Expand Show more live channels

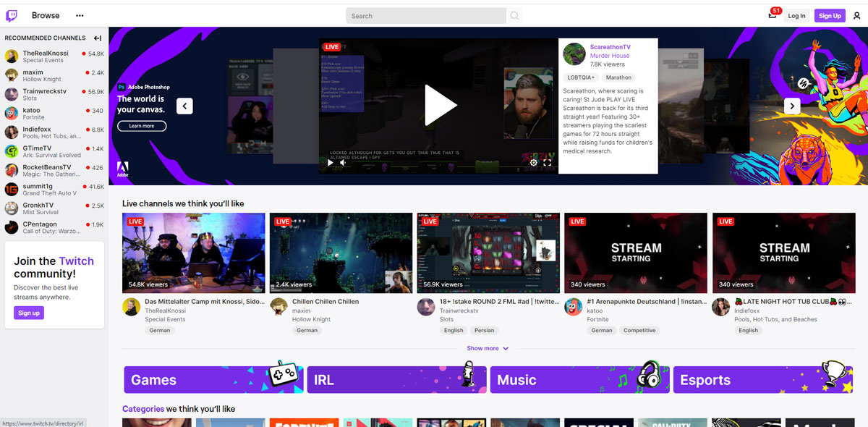488,348
